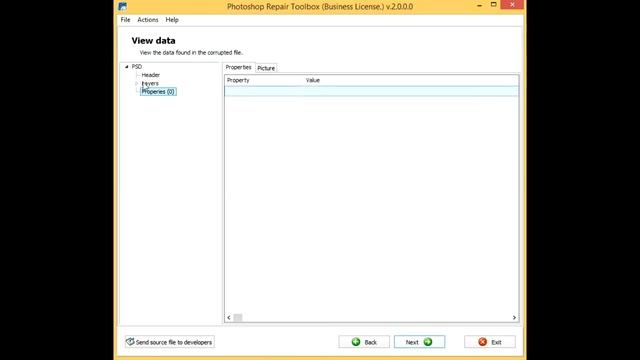The width and height of the screenshot is (640, 360).
Task: Open the Actions menu
Action: pos(148,20)
